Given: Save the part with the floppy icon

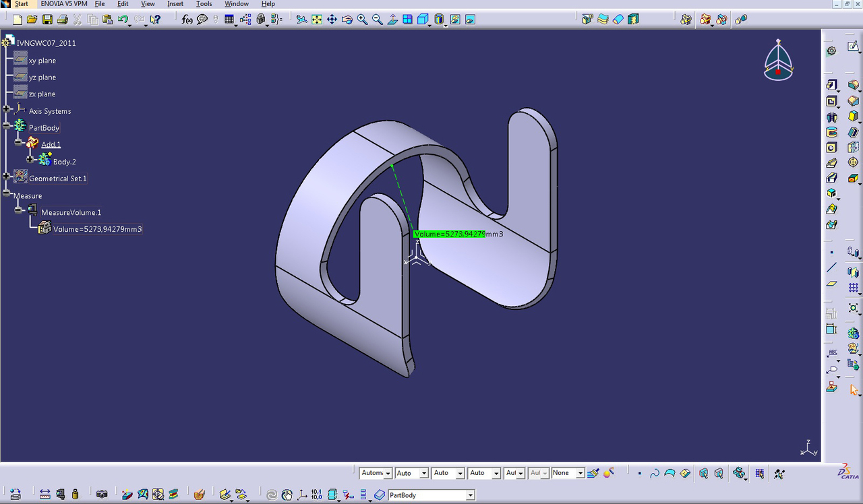Looking at the screenshot, I should 47,20.
